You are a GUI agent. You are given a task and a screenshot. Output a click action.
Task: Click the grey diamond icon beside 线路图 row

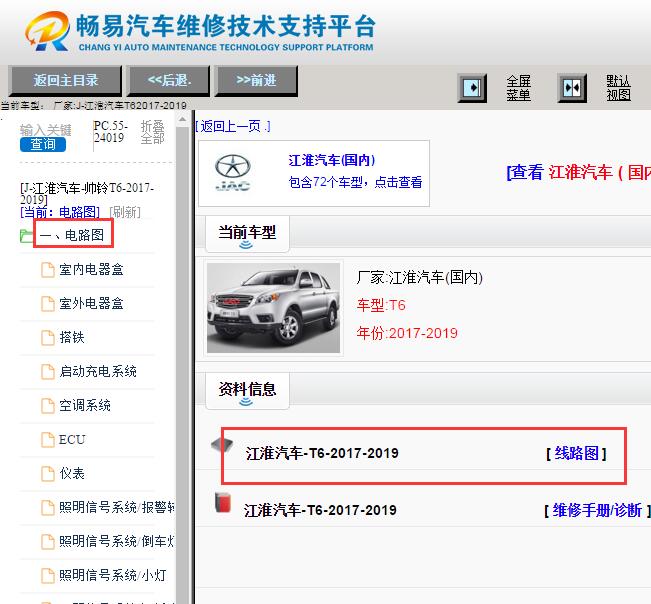pos(222,446)
